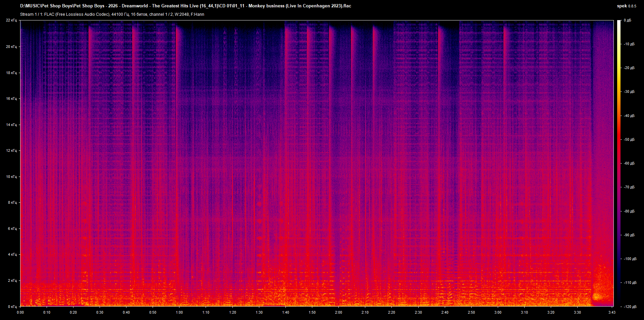Select the Stream 1/1 FLAC info line
Screen dimensions: 644x320
tap(112, 14)
